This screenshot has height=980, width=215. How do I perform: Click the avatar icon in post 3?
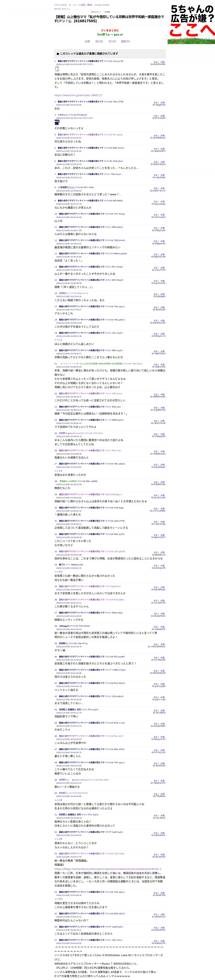[x=57, y=122]
